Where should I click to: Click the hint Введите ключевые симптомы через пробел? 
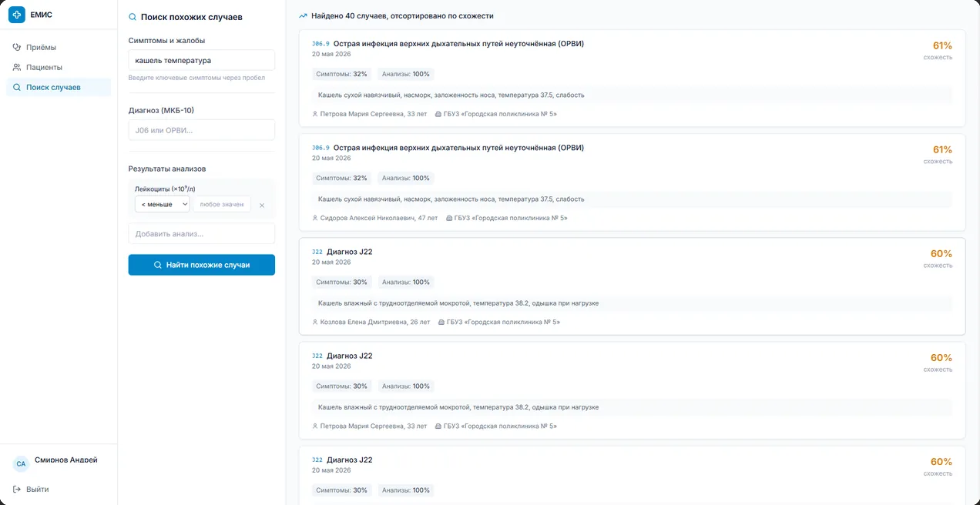[196, 78]
